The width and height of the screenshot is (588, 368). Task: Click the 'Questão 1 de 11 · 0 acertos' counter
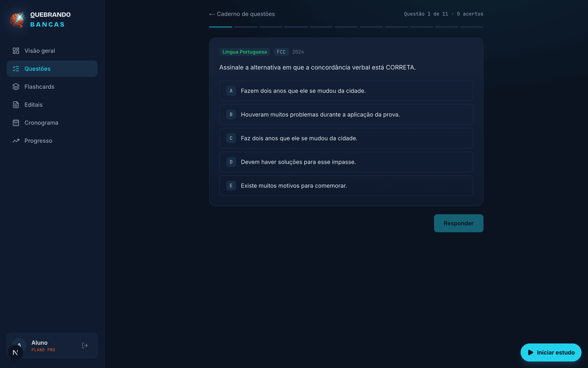point(443,14)
